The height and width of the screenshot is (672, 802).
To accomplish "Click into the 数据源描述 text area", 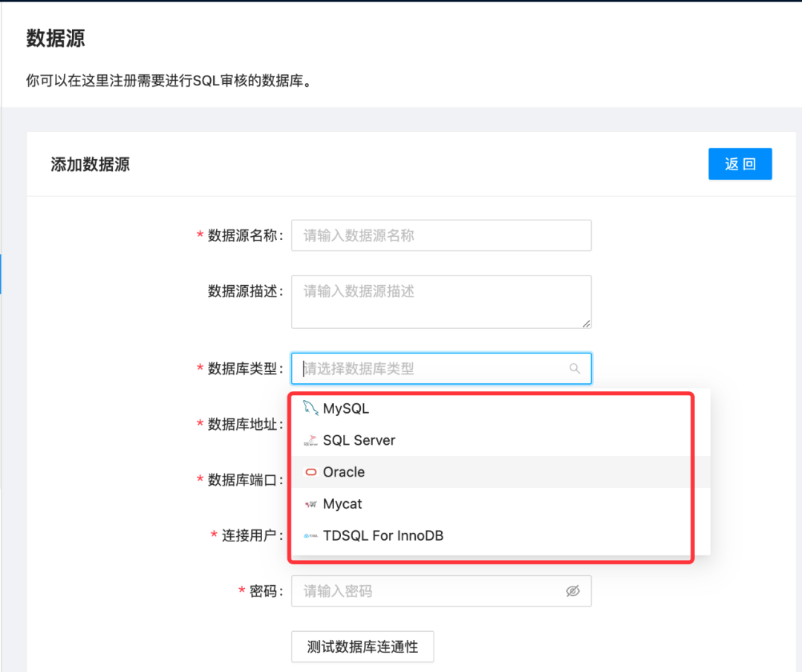I will (441, 301).
